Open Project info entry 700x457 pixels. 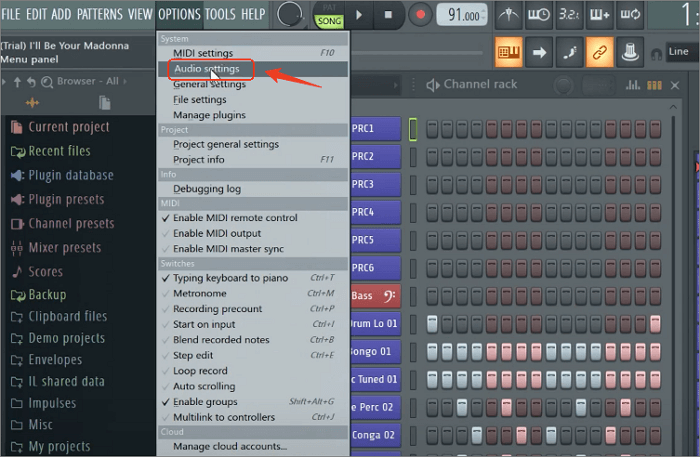pos(253,160)
